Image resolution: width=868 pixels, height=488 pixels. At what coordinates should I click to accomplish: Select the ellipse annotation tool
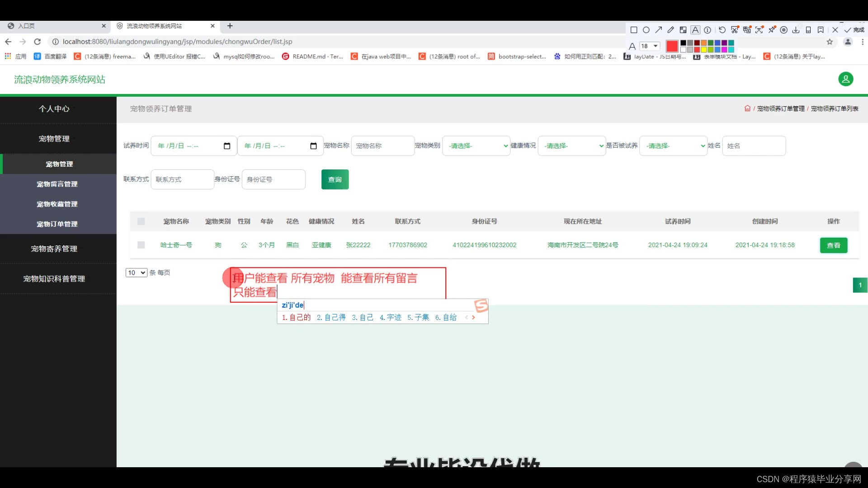pos(646,30)
